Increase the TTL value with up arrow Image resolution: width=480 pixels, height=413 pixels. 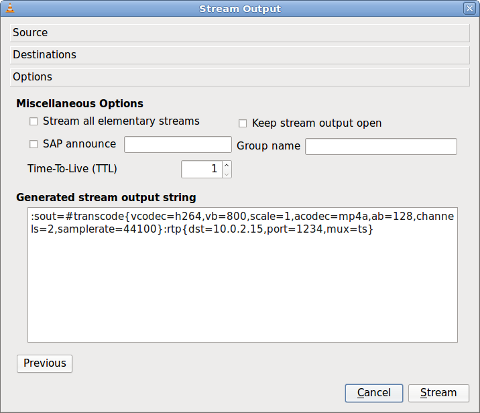pyautogui.click(x=227, y=165)
